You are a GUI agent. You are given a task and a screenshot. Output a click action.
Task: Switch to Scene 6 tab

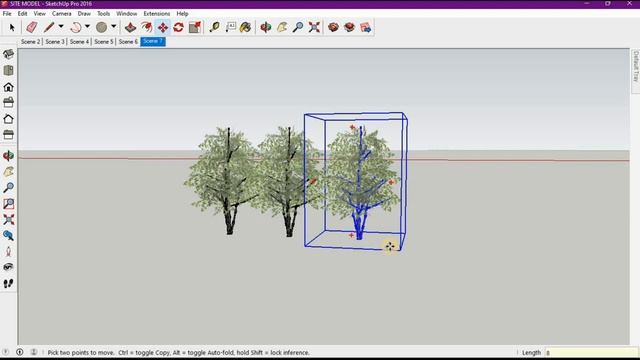(128, 42)
